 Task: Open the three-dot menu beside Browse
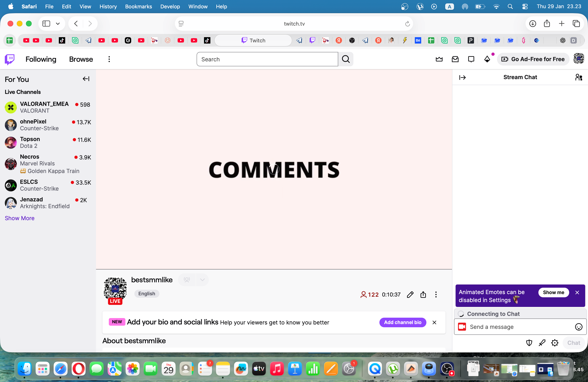pyautogui.click(x=109, y=59)
